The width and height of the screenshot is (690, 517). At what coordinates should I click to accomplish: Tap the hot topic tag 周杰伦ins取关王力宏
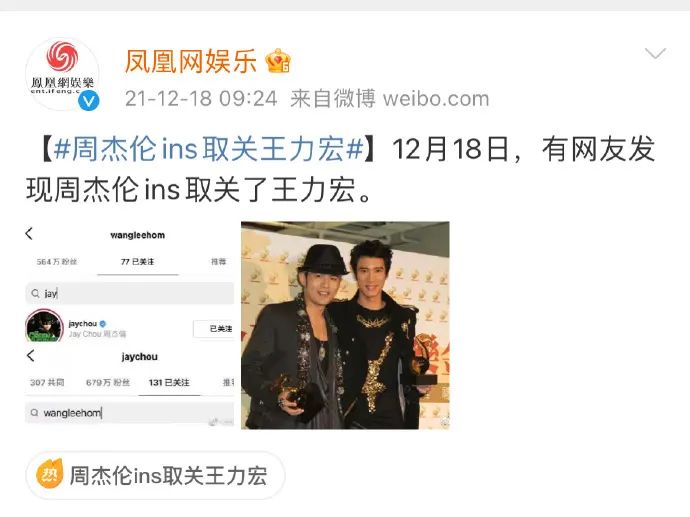pos(155,476)
